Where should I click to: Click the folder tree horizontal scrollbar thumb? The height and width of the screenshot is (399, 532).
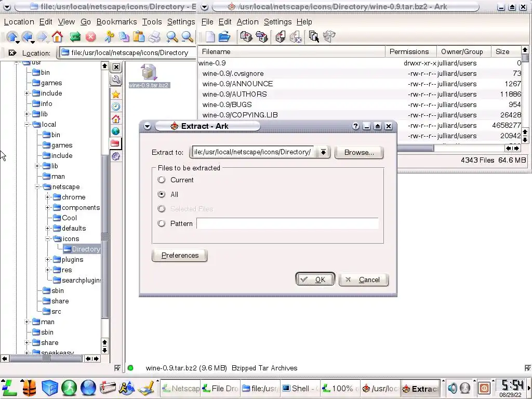point(46,358)
